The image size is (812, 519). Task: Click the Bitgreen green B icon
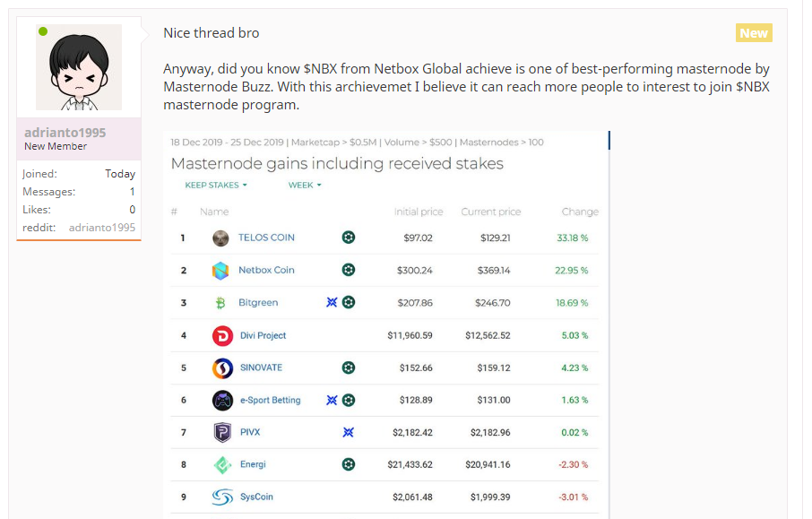220,303
